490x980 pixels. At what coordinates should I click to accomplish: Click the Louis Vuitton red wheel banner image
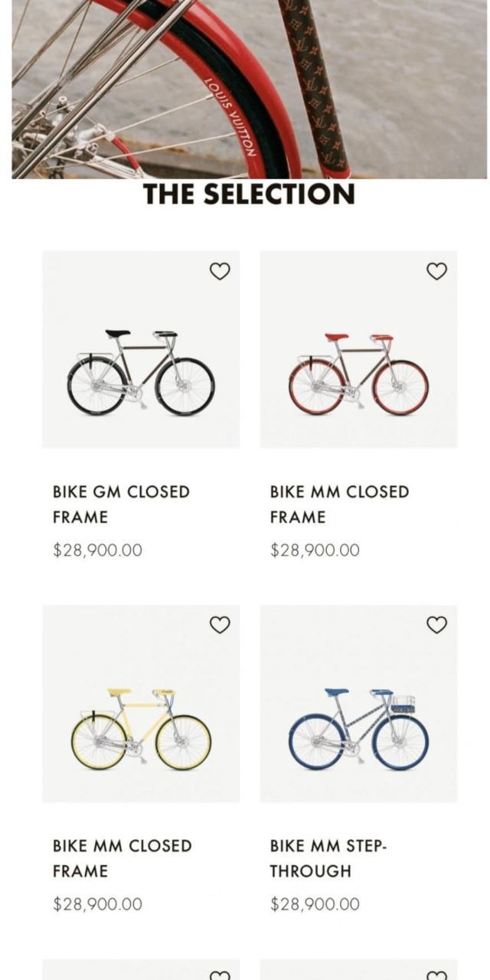click(x=249, y=88)
